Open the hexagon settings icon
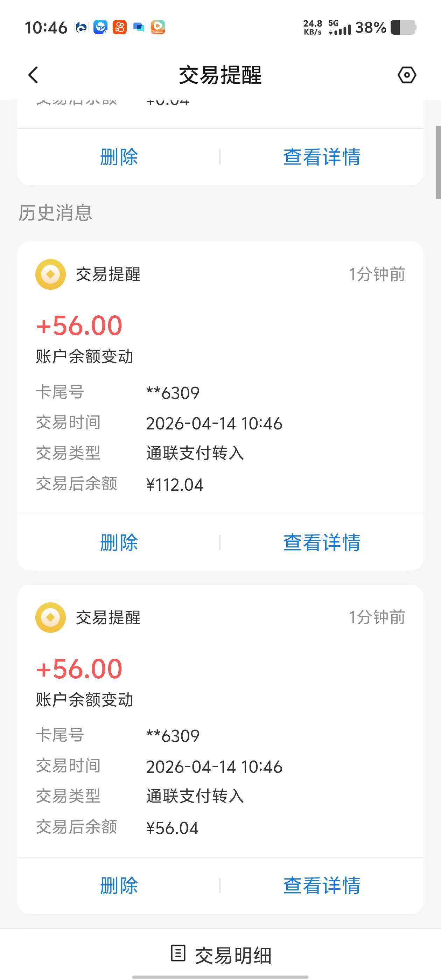 pos(407,75)
